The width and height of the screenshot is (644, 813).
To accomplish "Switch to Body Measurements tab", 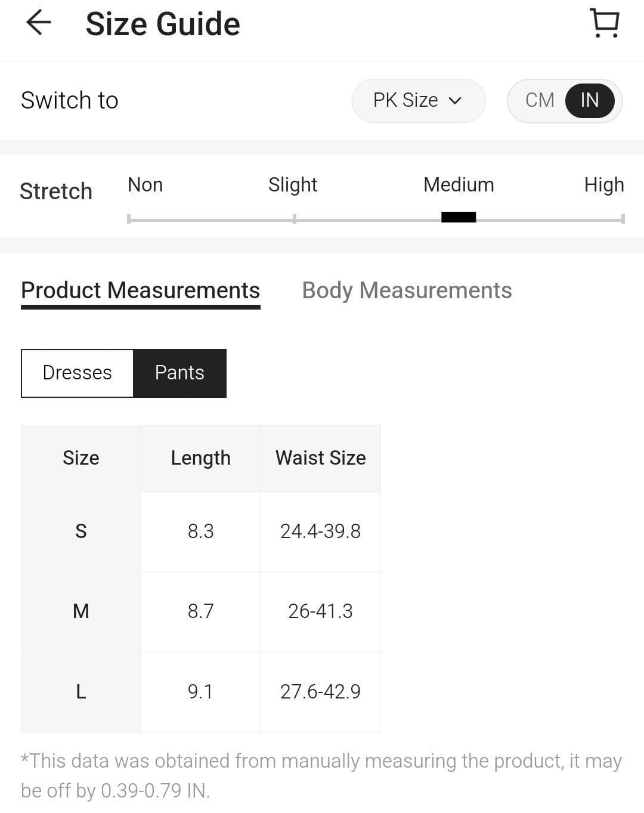I will pyautogui.click(x=407, y=290).
